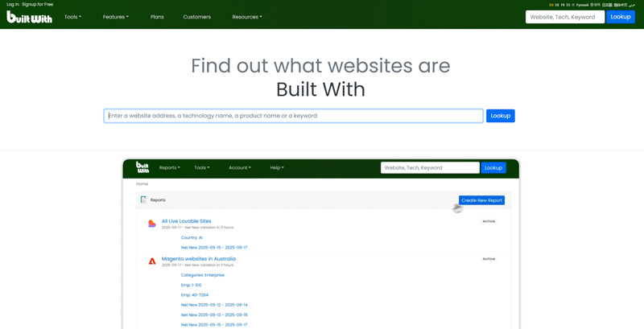Image resolution: width=644 pixels, height=329 pixels.
Task: Click Lookup button inside the demo preview
Action: 493,168
